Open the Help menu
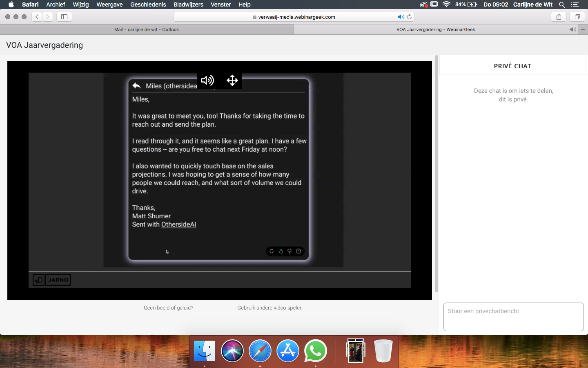This screenshot has height=368, width=588. point(244,4)
